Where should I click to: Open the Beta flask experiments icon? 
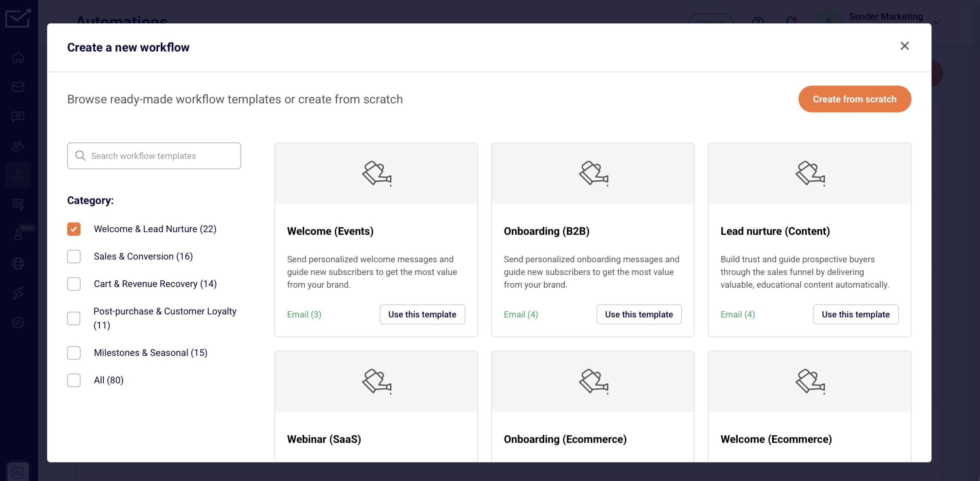tap(18, 234)
